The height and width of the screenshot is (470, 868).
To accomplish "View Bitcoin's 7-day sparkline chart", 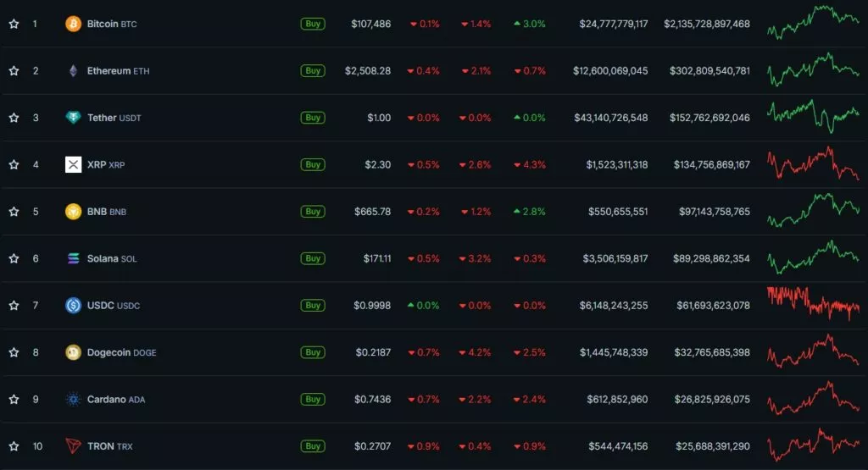I will click(812, 24).
